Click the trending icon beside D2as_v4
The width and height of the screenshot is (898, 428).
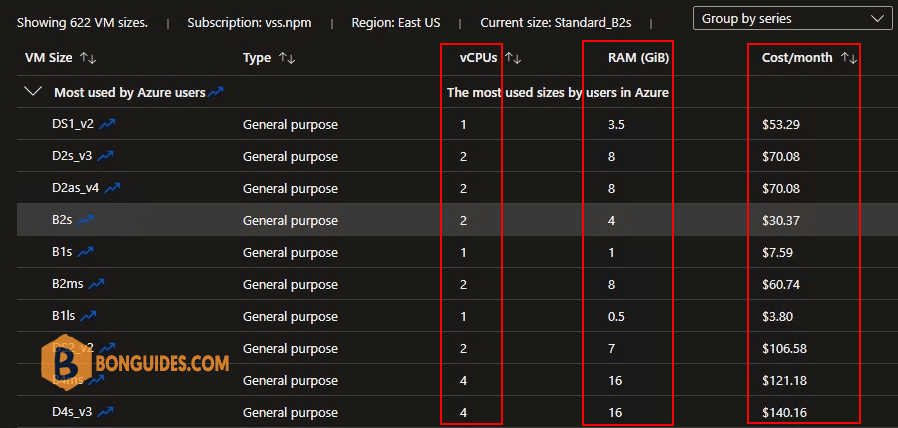click(112, 188)
